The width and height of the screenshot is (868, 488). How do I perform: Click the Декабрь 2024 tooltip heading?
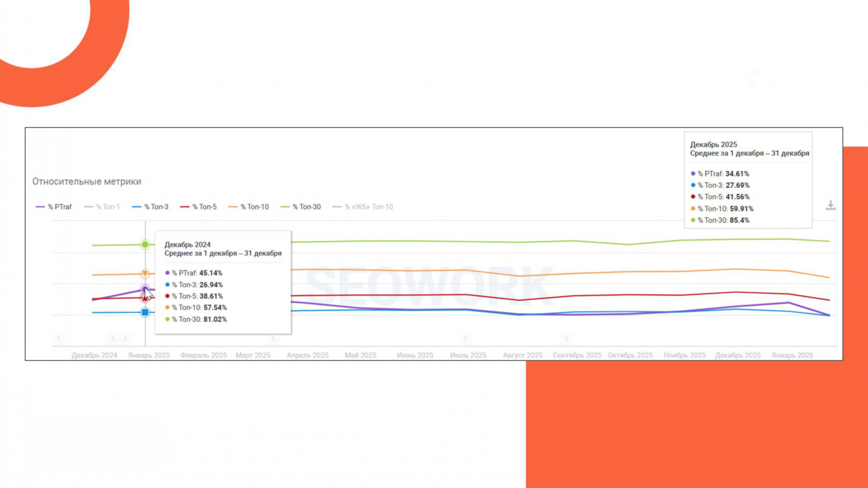188,245
